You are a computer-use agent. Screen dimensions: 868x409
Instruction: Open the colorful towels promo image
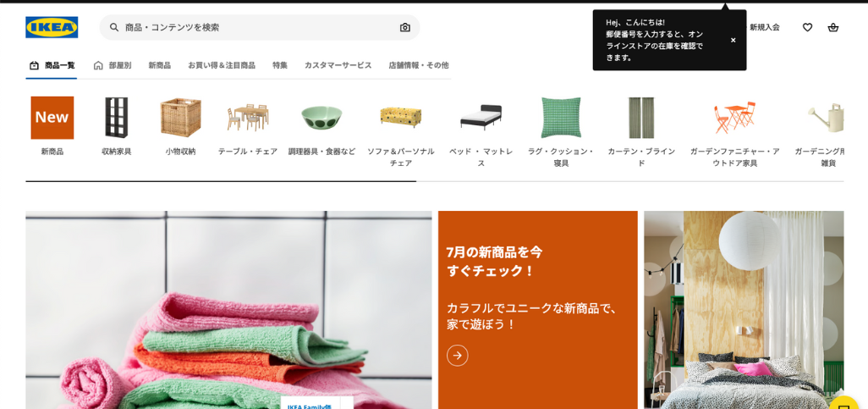click(x=228, y=310)
